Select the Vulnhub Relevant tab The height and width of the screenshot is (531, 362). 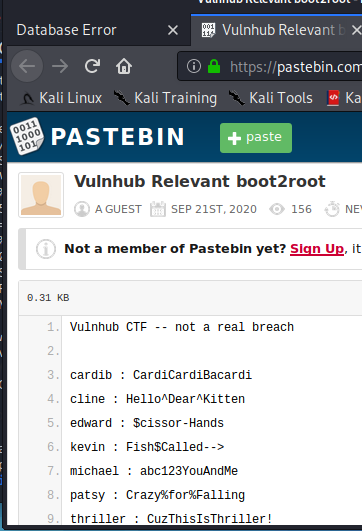[x=277, y=30]
